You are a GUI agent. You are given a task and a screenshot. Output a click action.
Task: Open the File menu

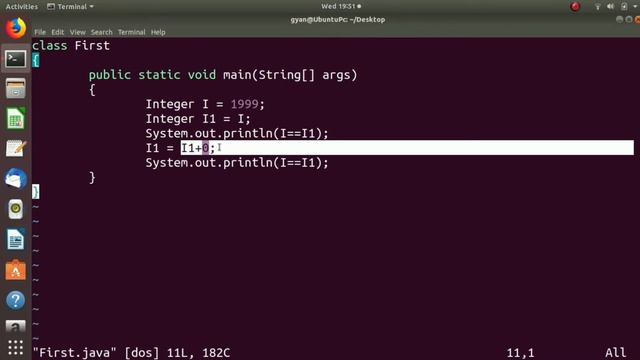click(x=40, y=32)
